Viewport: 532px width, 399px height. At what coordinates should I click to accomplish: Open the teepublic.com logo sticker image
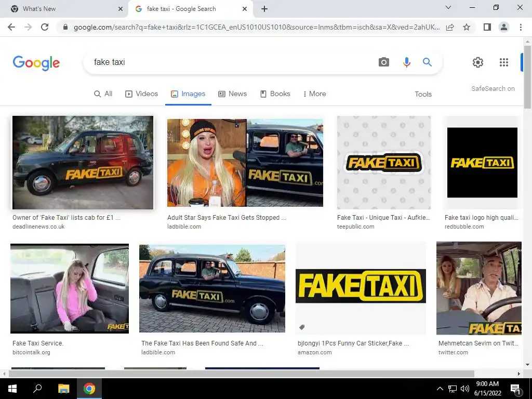tap(384, 163)
